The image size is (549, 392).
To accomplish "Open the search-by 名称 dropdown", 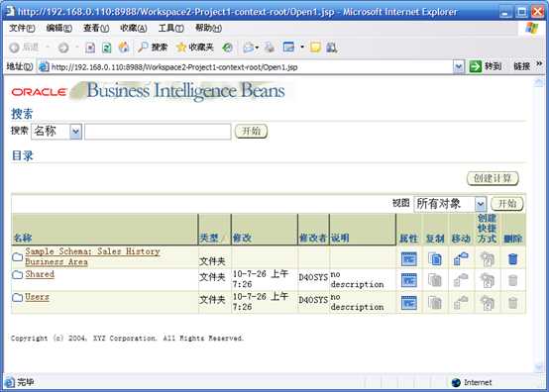I will coord(75,132).
